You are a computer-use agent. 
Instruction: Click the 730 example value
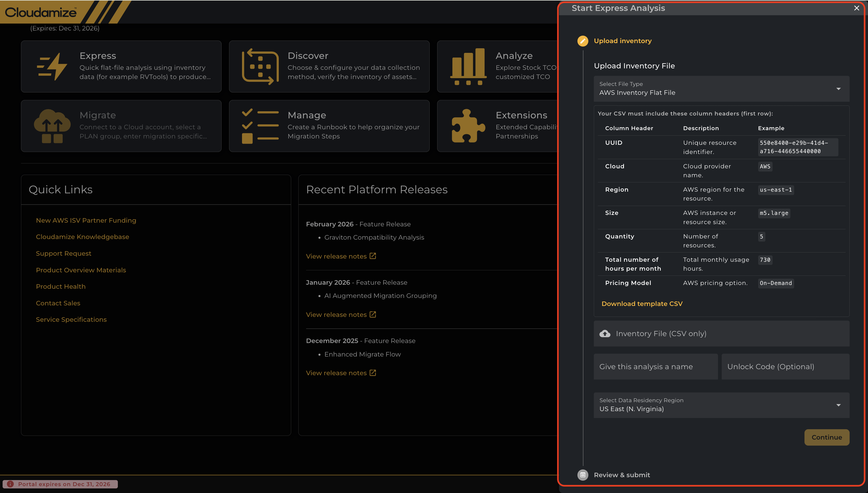765,260
